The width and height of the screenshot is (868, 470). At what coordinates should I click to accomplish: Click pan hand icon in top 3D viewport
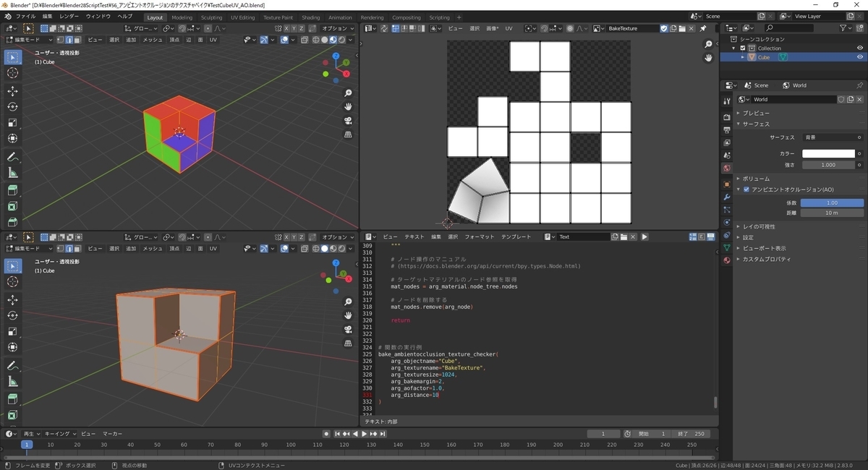tap(348, 107)
